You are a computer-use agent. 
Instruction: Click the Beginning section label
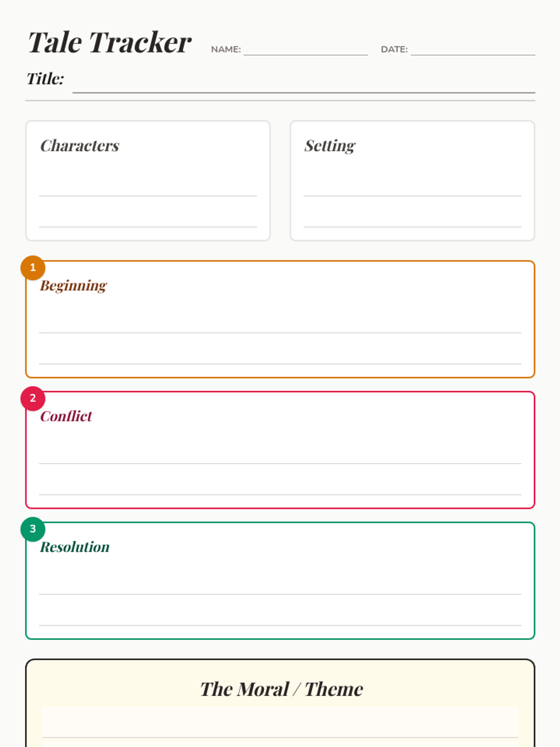pyautogui.click(x=73, y=285)
